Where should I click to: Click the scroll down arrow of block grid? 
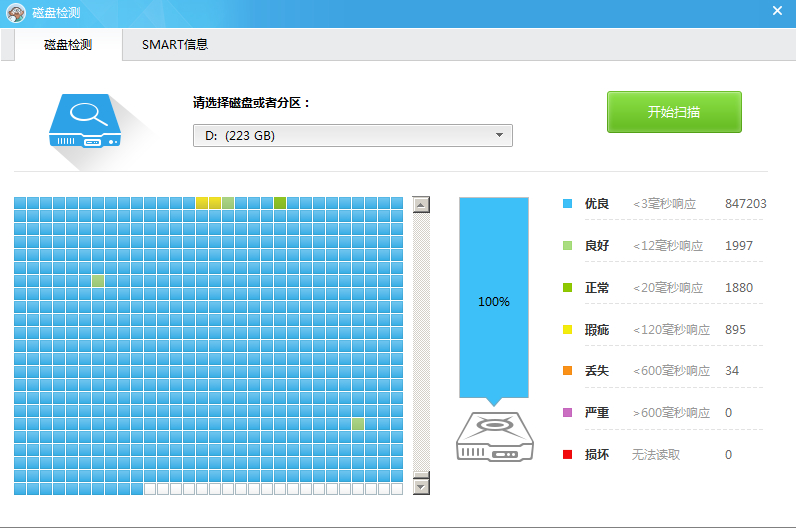tap(421, 486)
